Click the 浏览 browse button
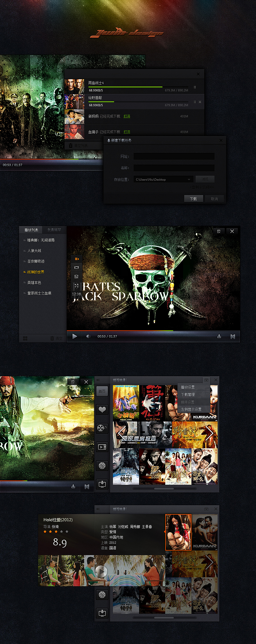 205,179
